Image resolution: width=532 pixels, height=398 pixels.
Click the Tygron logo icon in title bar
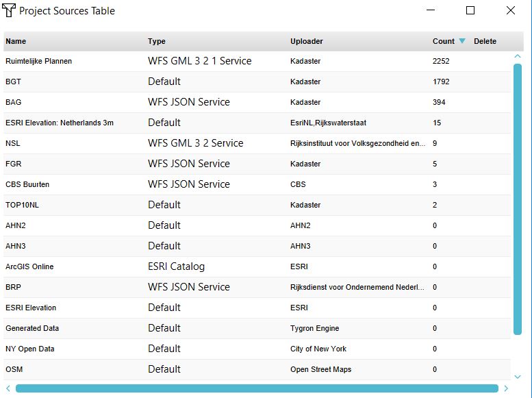(x=9, y=11)
